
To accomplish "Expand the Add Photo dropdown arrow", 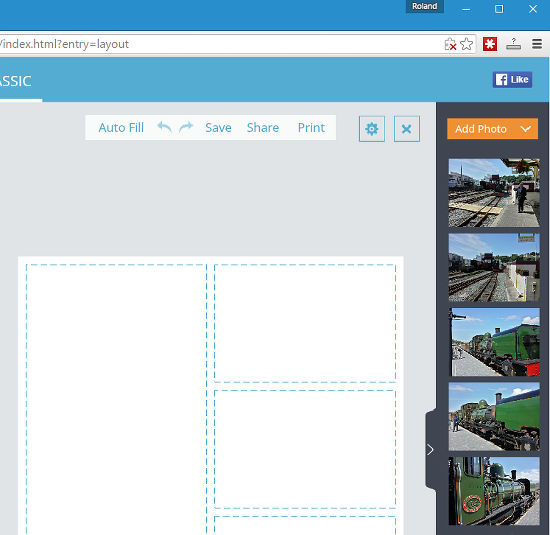I will coord(526,129).
